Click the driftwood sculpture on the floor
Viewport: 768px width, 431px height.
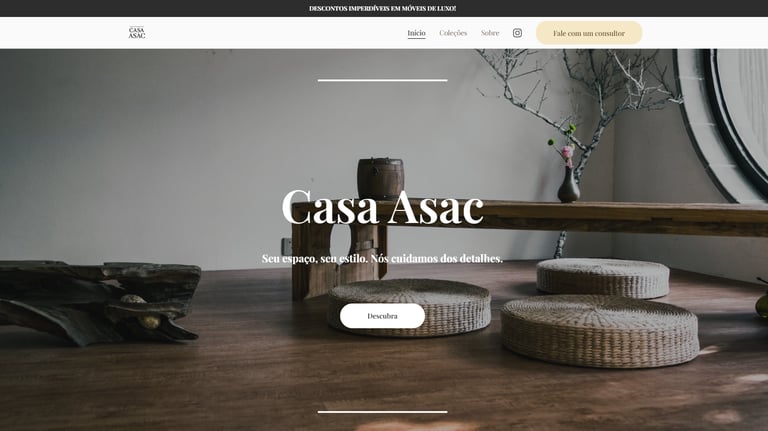(98, 303)
